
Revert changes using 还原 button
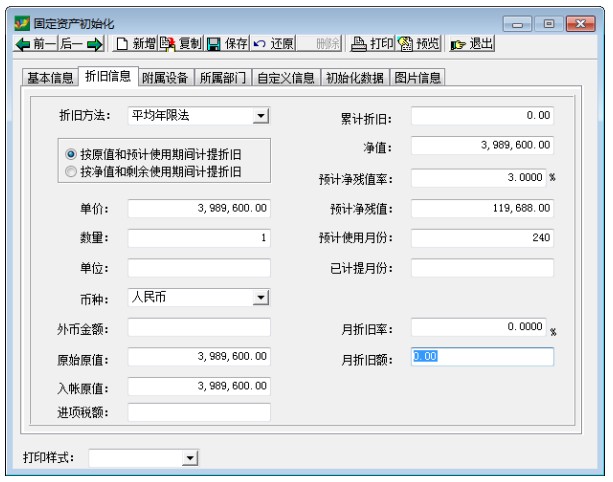(273, 43)
